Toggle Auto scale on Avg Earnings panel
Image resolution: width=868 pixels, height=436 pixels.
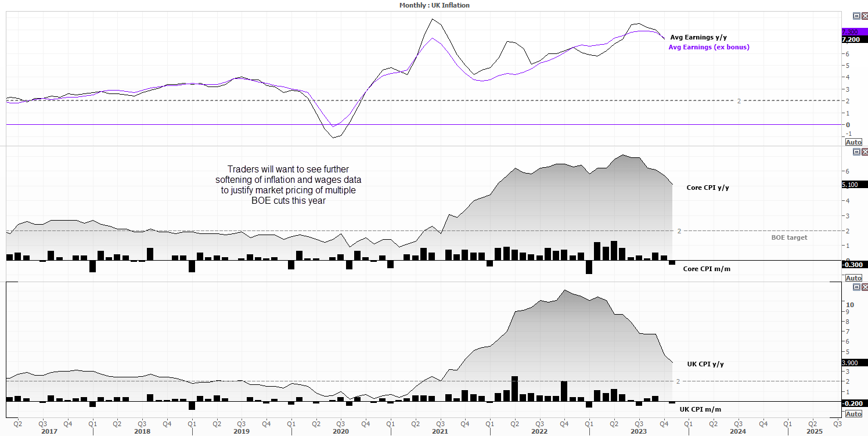tap(853, 142)
